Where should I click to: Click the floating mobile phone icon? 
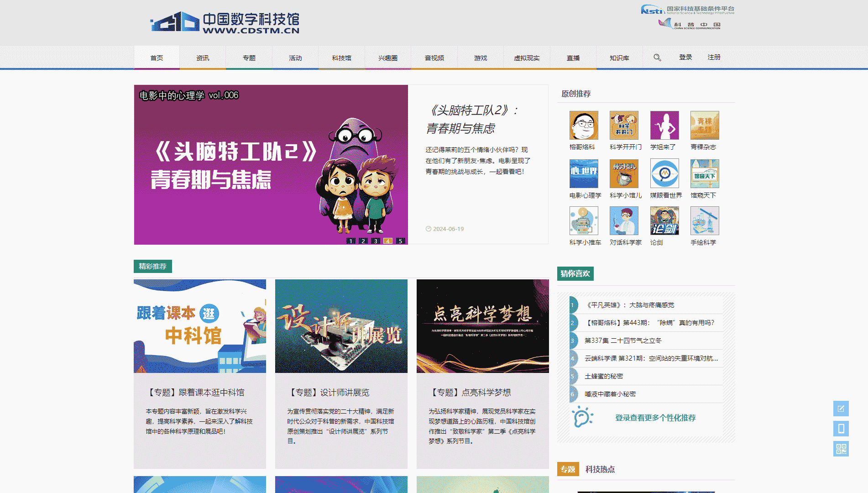841,429
